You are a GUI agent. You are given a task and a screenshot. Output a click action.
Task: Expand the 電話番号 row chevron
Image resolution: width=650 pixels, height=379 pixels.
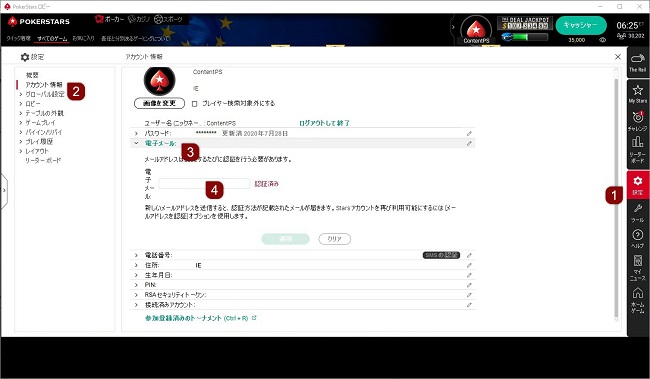[136, 255]
